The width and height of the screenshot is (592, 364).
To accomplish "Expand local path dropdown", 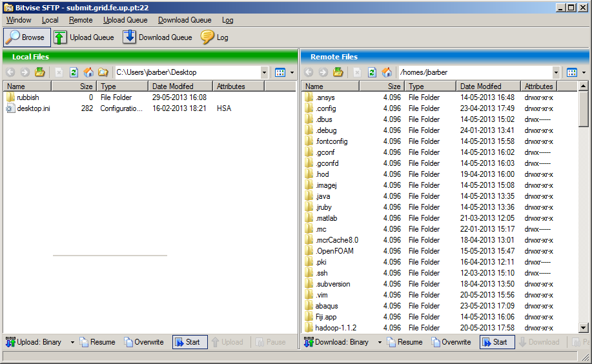I will pyautogui.click(x=264, y=72).
